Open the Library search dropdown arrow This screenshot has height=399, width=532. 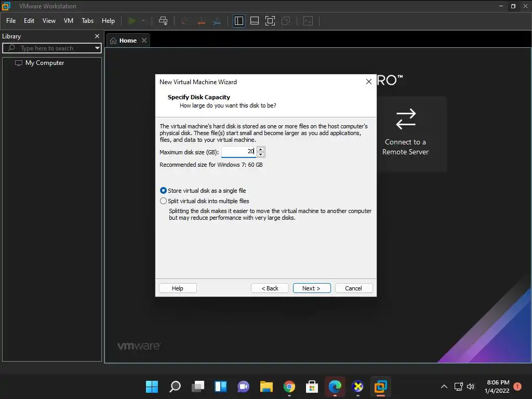(97, 48)
